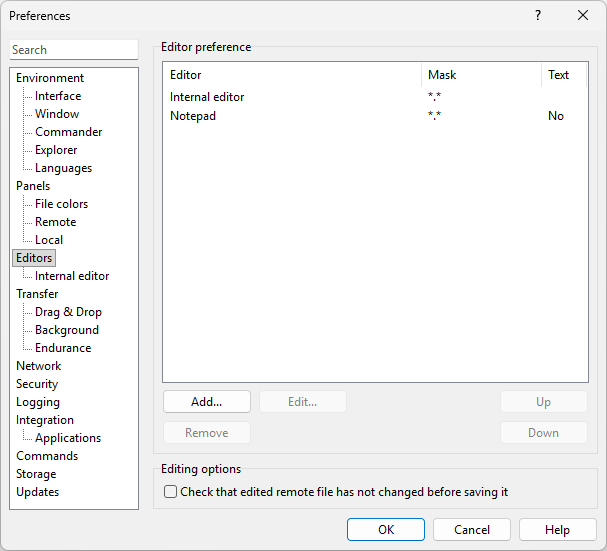Navigate to Endurance preferences
Screen dimensions: 607x551
tap(63, 348)
